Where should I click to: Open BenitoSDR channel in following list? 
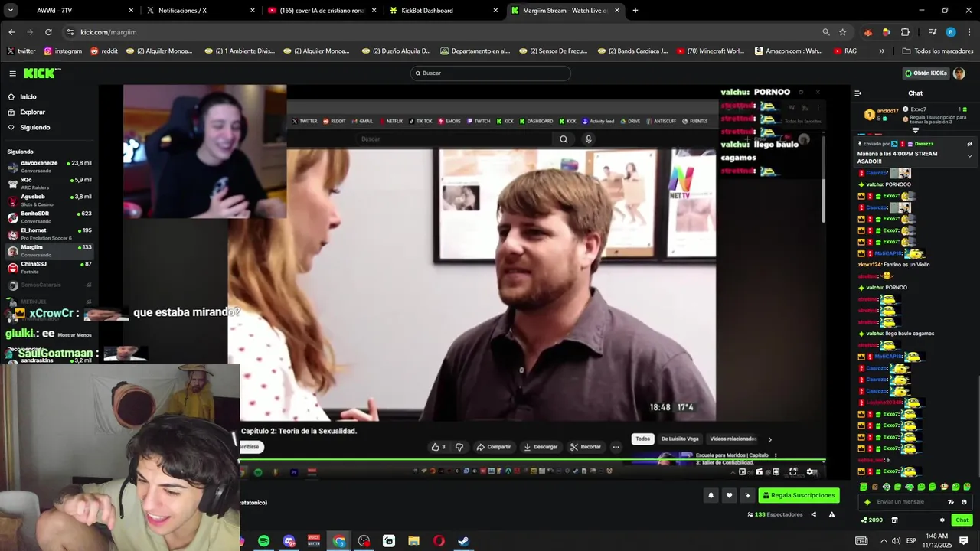[x=49, y=217]
